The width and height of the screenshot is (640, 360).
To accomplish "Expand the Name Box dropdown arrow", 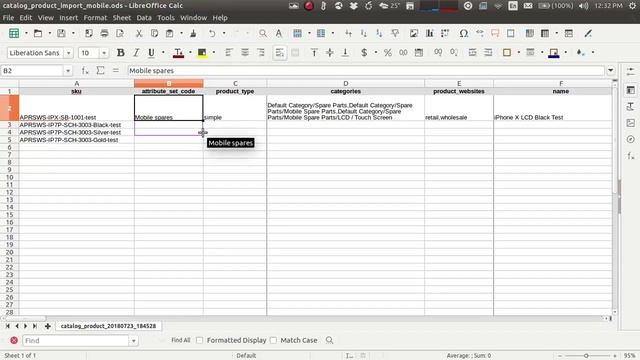I will tap(68, 71).
